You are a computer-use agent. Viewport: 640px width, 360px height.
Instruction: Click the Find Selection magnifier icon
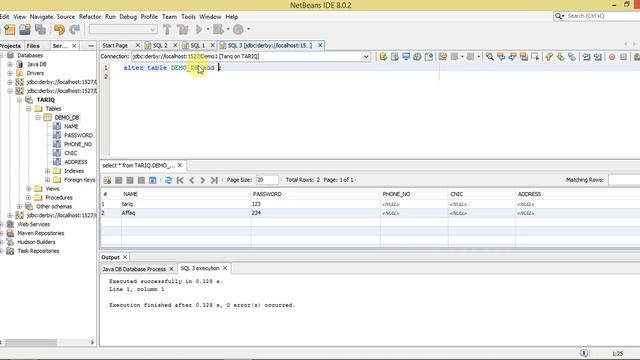(490, 57)
